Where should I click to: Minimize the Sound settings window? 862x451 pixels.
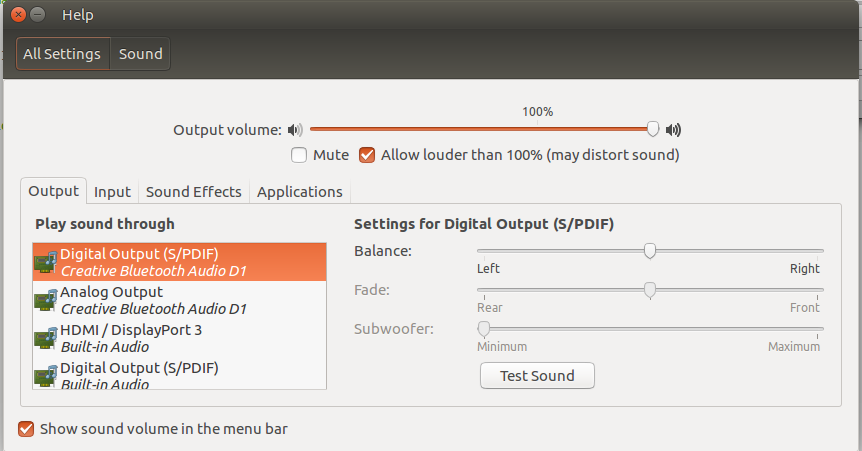[37, 14]
